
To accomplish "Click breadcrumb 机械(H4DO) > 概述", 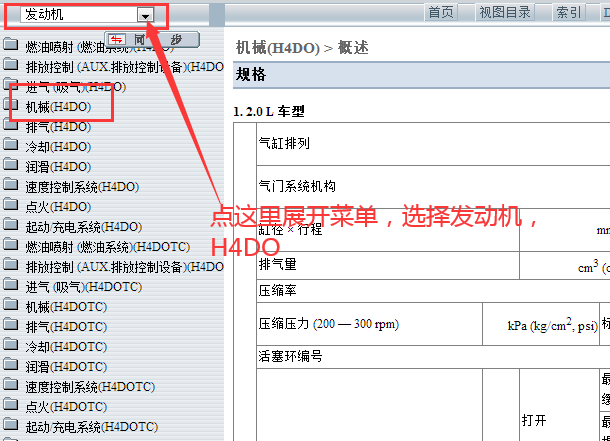I will point(302,48).
